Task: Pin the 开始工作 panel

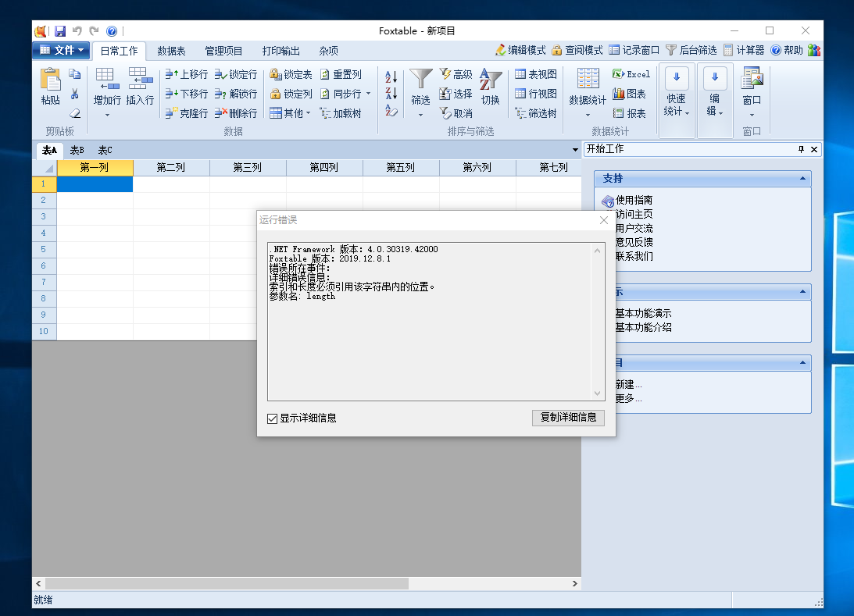Action: 801,149
